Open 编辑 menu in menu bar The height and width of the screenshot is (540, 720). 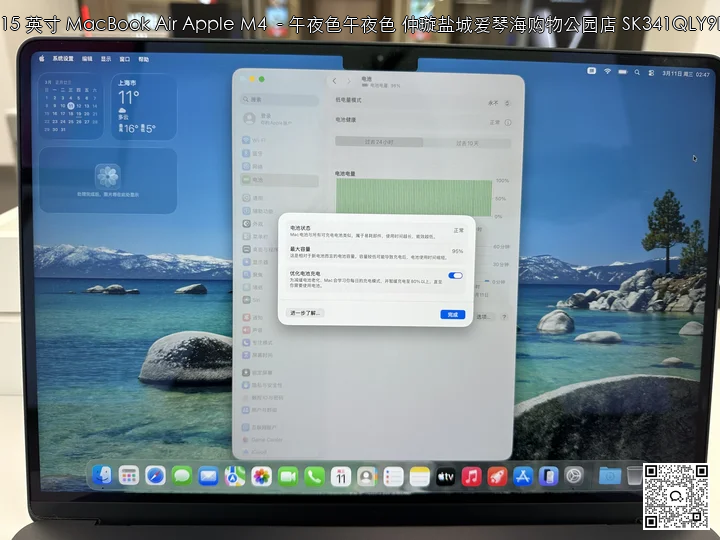[87, 59]
